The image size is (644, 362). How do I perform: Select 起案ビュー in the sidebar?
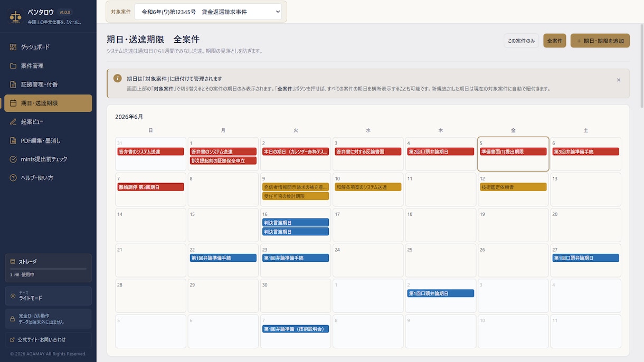(48, 122)
